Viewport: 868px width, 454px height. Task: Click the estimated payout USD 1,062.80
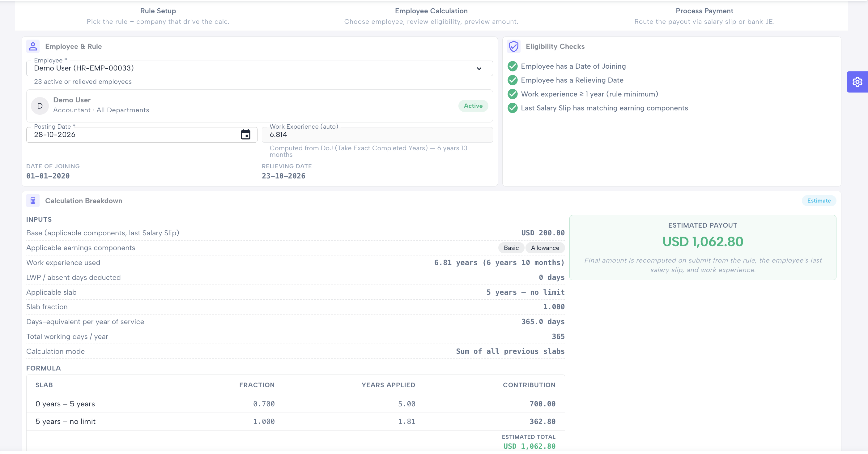point(703,242)
